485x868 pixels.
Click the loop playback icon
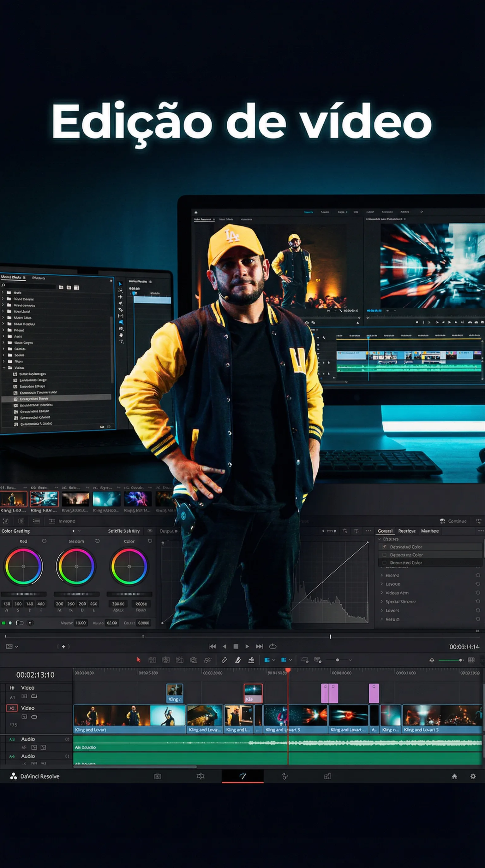(272, 646)
